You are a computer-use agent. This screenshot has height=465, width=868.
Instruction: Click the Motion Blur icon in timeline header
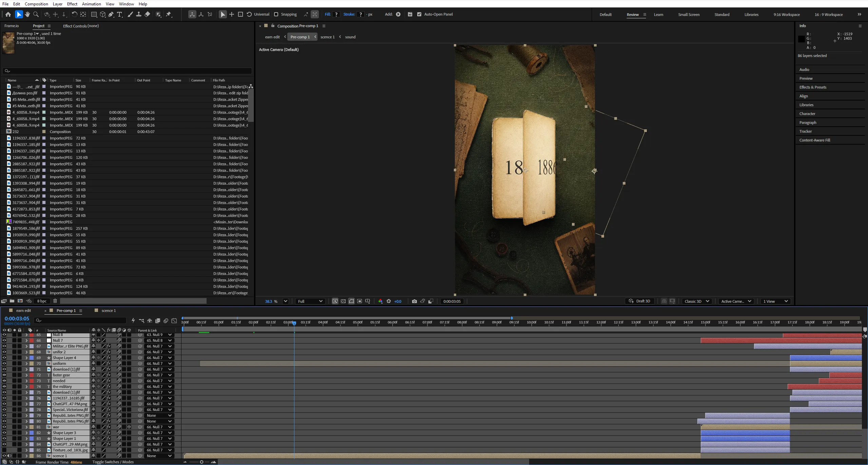click(166, 320)
